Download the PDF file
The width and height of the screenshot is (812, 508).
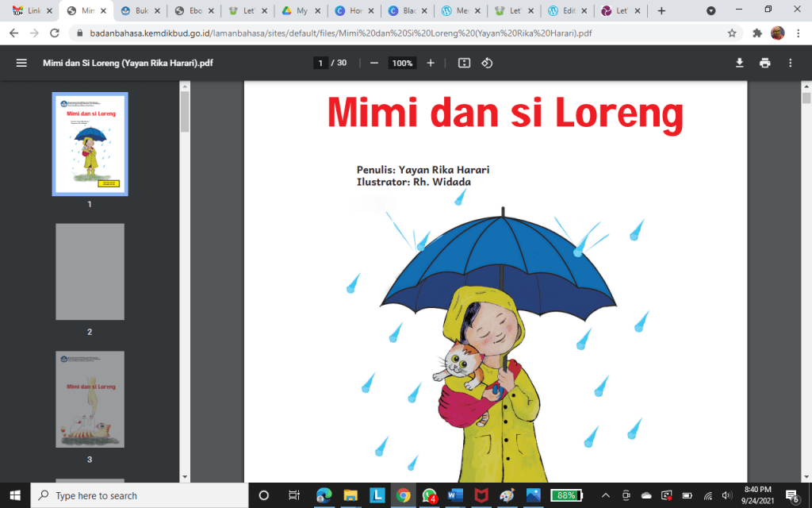pyautogui.click(x=739, y=63)
